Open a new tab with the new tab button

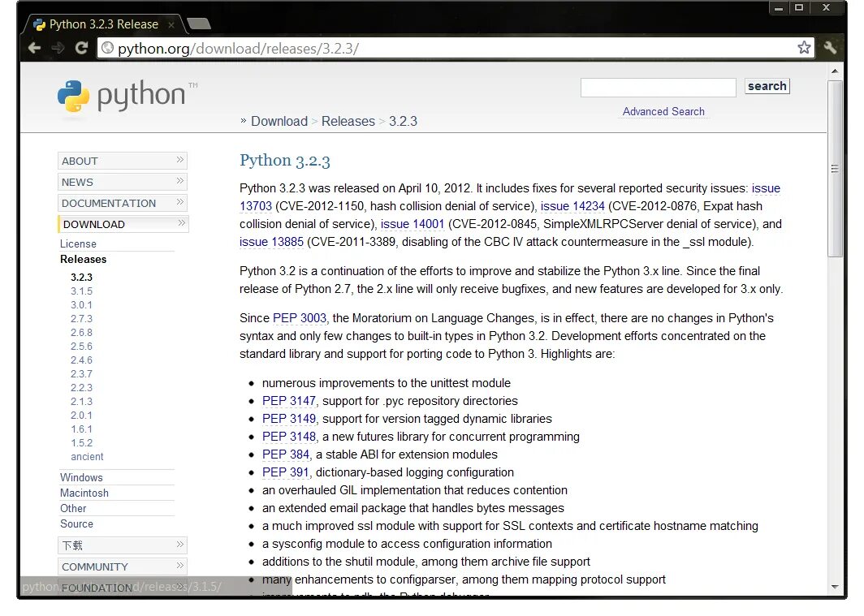click(x=198, y=24)
